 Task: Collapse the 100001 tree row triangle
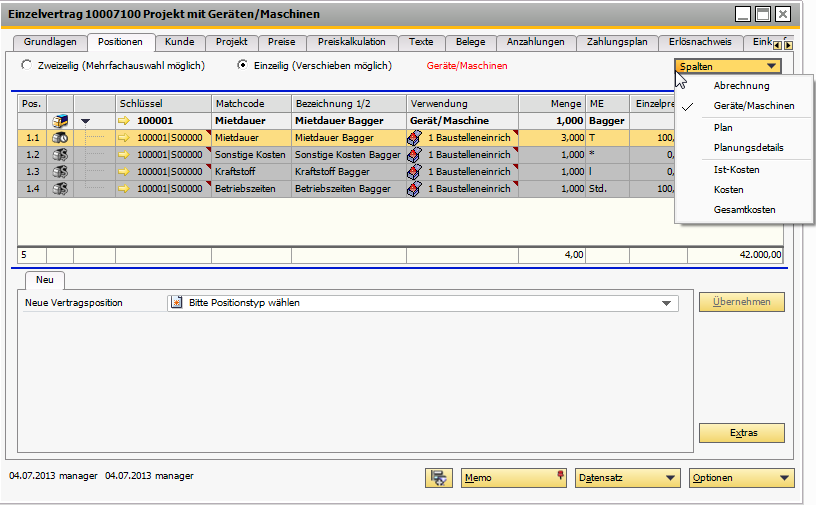pyautogui.click(x=85, y=121)
